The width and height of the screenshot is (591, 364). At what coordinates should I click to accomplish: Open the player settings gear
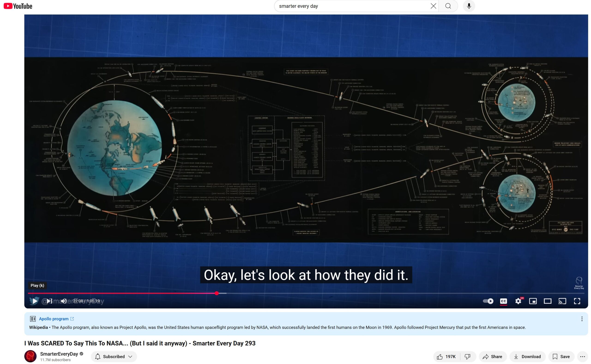coord(518,301)
